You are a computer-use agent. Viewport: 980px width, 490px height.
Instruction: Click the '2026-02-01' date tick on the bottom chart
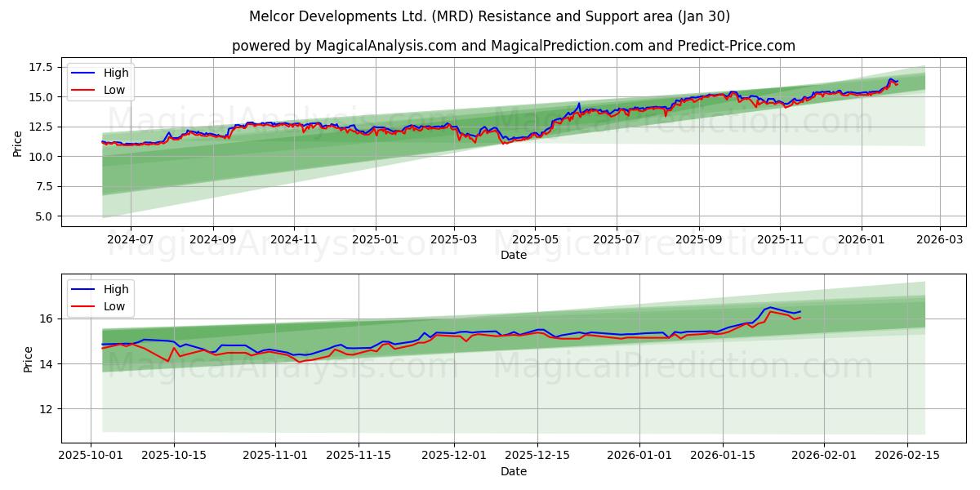coord(824,457)
